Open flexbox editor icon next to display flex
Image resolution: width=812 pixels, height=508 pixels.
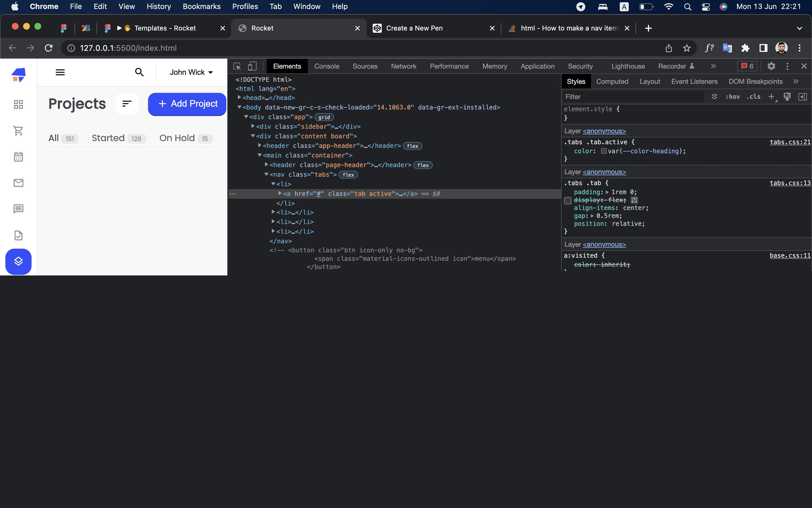pyautogui.click(x=634, y=200)
